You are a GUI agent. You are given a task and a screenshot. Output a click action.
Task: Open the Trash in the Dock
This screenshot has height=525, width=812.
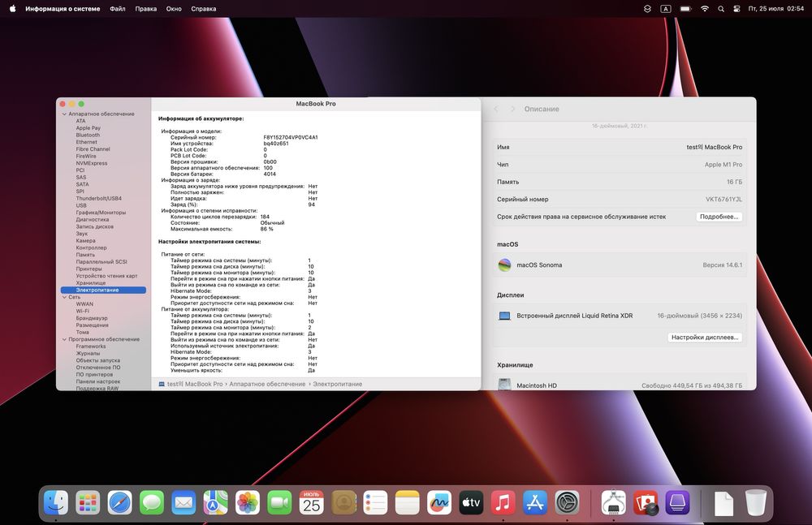click(x=755, y=502)
